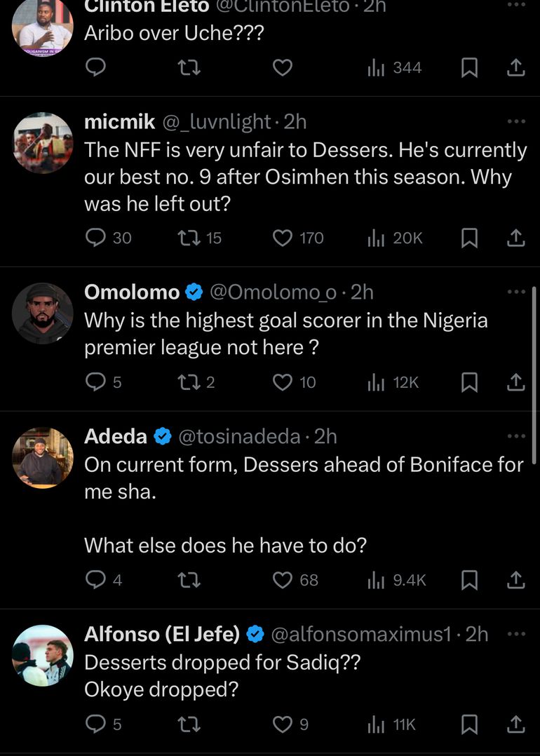This screenshot has width=540, height=756.
Task: Click Alfonso (El Jefe)'s avatar
Action: (43, 655)
